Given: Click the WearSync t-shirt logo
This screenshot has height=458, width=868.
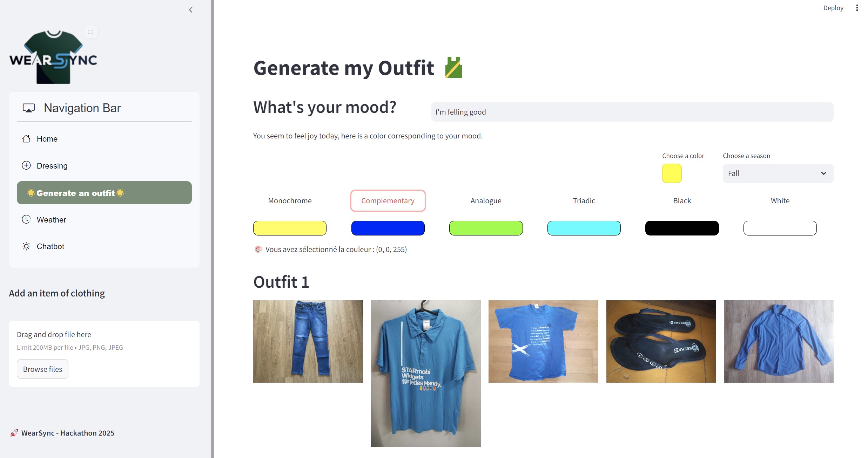Looking at the screenshot, I should [53, 57].
